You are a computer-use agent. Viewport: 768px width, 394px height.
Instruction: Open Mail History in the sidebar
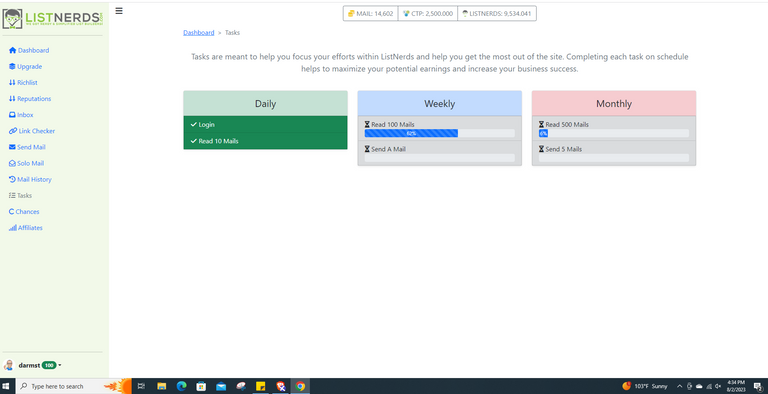tap(30, 179)
